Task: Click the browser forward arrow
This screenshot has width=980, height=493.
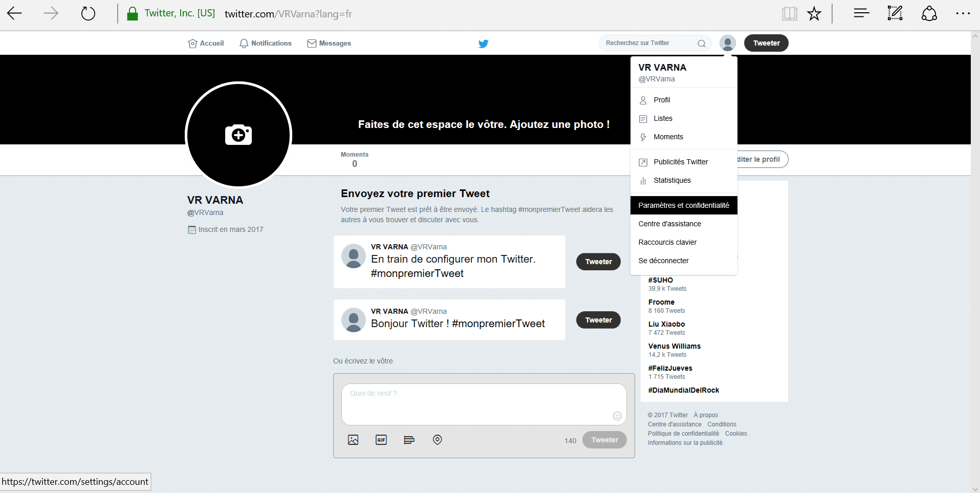Action: pos(51,13)
